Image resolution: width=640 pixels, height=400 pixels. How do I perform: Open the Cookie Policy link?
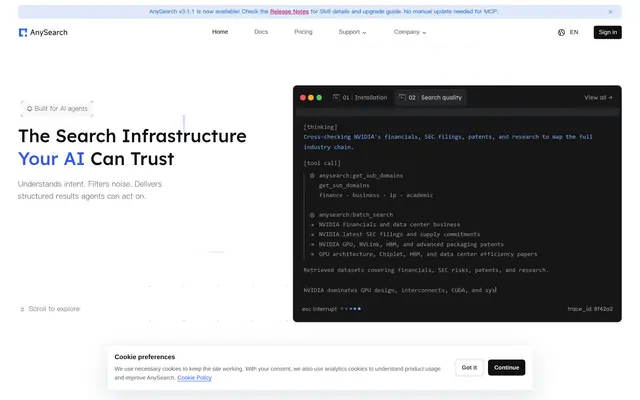click(x=194, y=378)
